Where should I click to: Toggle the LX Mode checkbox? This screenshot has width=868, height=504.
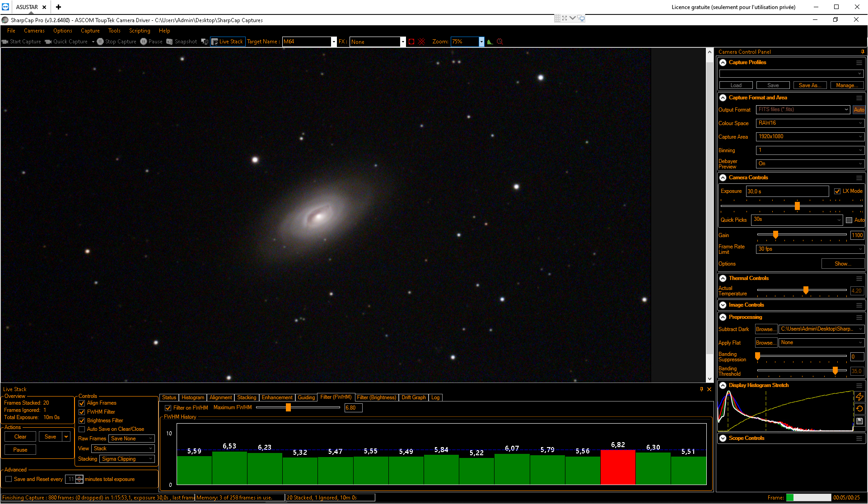837,191
